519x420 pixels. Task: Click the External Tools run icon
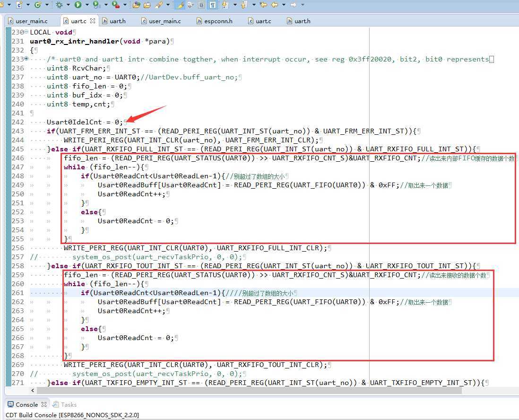(116, 5)
